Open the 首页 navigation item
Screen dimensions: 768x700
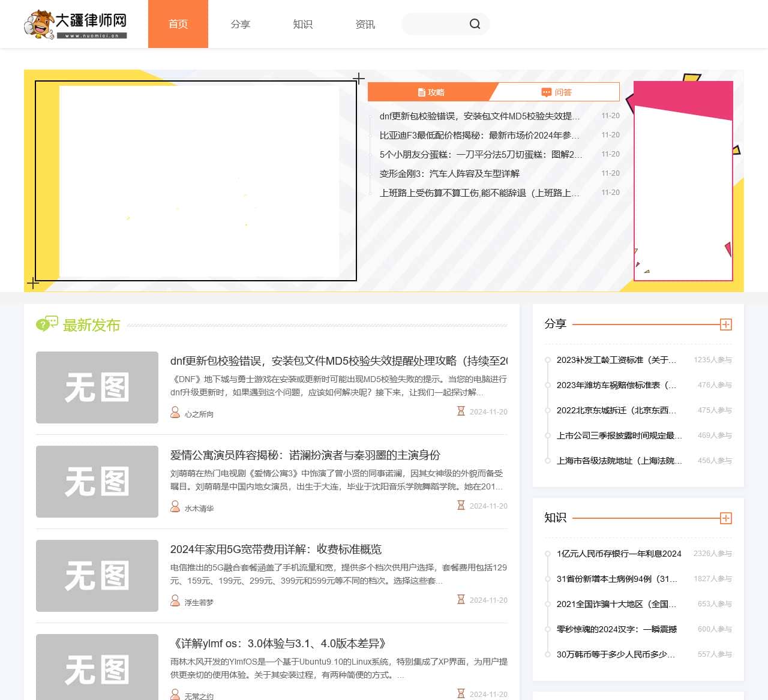(178, 24)
